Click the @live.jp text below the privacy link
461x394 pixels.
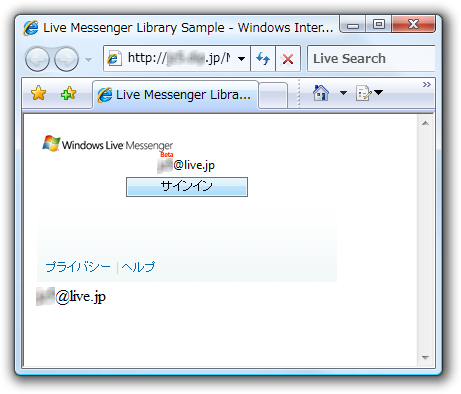(x=71, y=296)
